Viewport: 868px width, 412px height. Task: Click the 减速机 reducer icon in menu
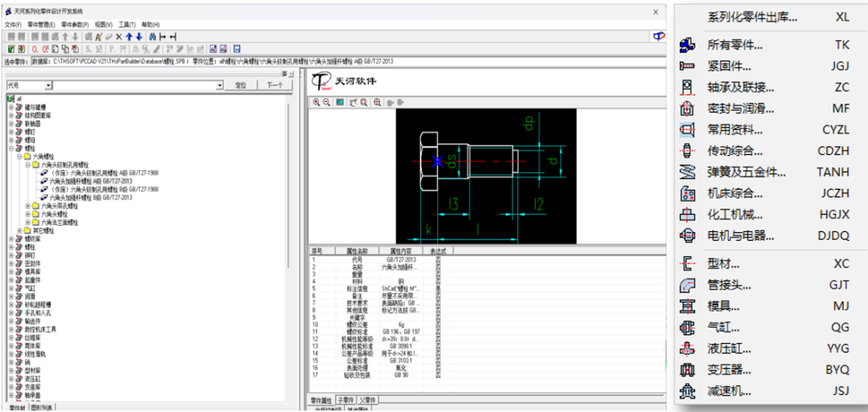(687, 391)
